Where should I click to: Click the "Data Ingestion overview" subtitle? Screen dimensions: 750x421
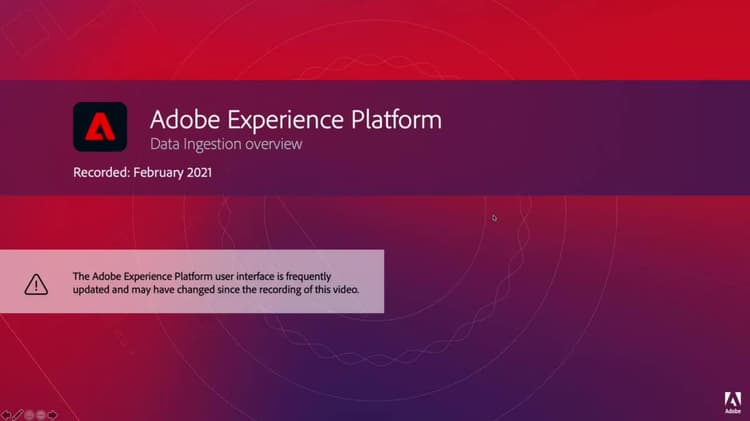226,144
